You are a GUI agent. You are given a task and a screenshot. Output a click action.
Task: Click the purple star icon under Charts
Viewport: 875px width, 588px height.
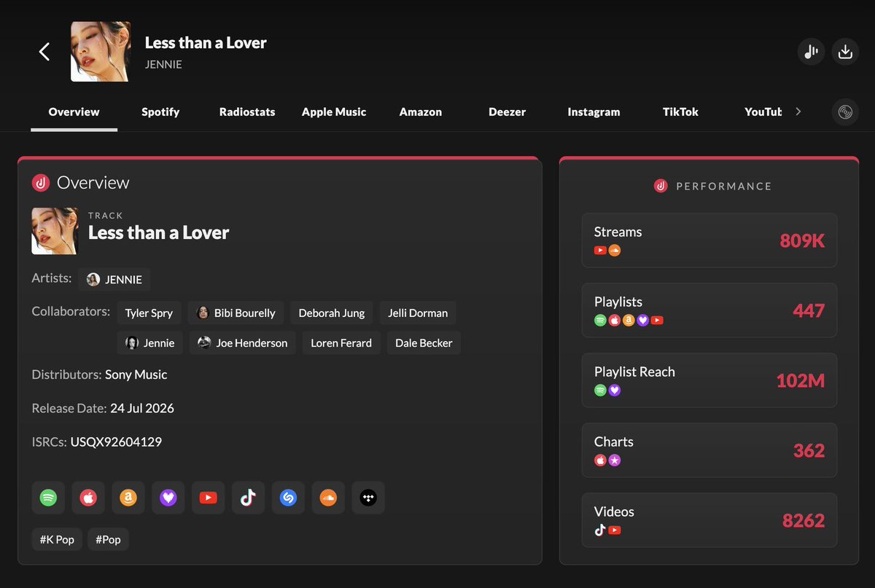[615, 460]
